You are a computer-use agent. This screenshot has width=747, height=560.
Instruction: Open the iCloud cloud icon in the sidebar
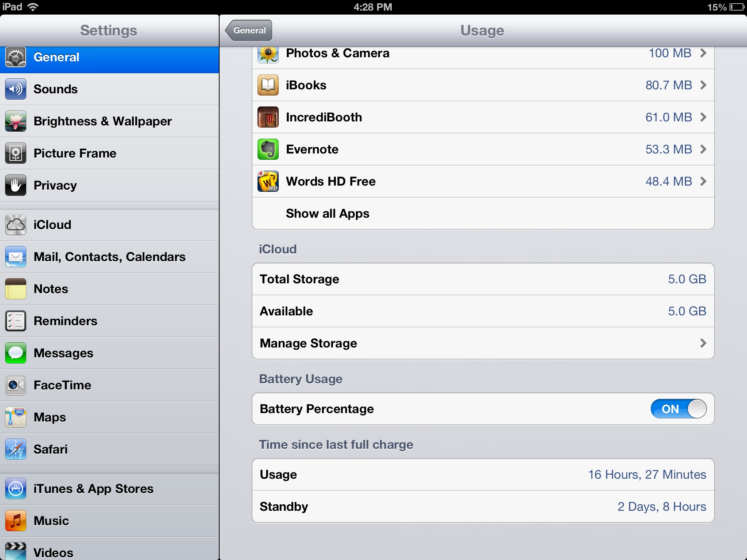tap(16, 225)
